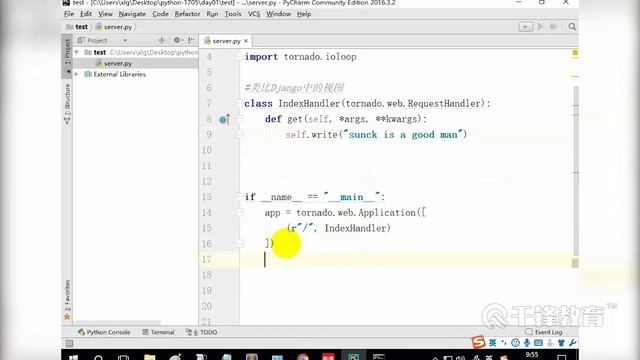The image size is (640, 360).
Task: Open the Tools menu
Action: (233, 14)
